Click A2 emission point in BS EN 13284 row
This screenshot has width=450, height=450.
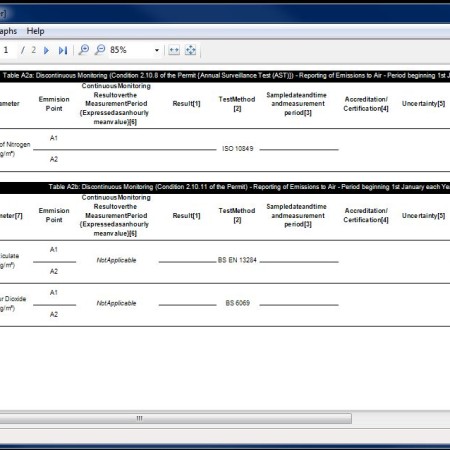point(54,271)
